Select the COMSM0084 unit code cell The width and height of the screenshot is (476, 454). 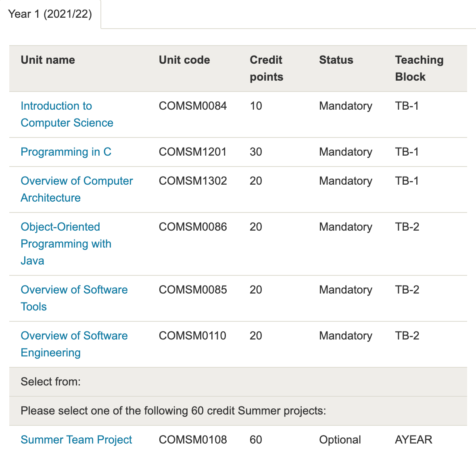pyautogui.click(x=192, y=106)
